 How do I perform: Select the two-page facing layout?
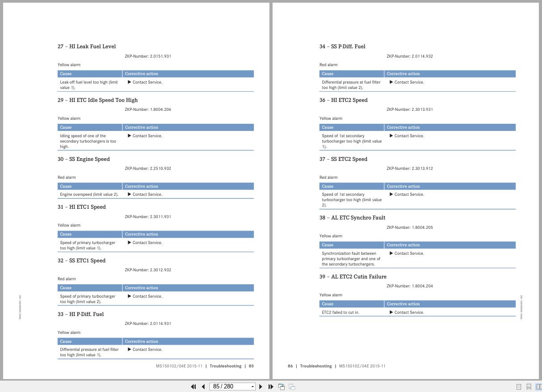tap(538, 387)
